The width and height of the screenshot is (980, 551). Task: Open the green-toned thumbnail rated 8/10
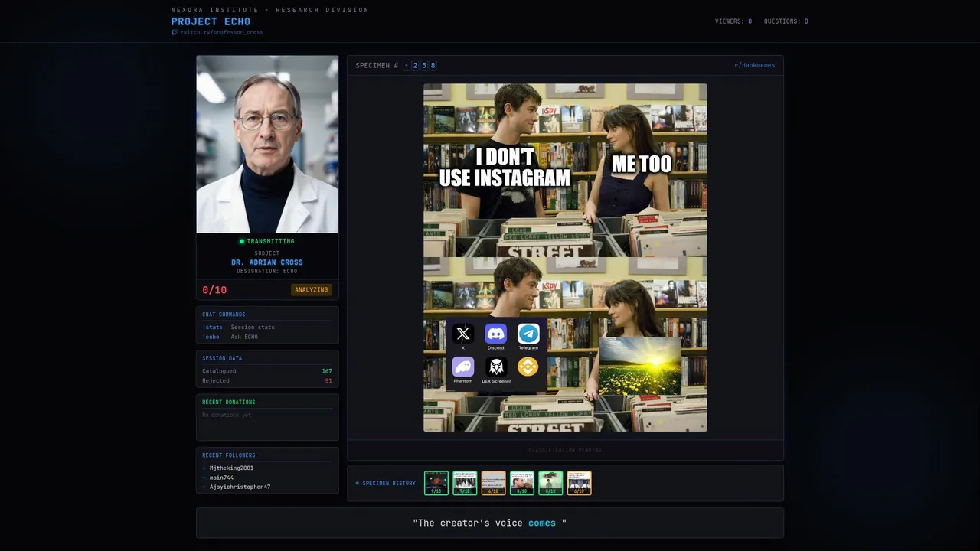[x=550, y=483]
